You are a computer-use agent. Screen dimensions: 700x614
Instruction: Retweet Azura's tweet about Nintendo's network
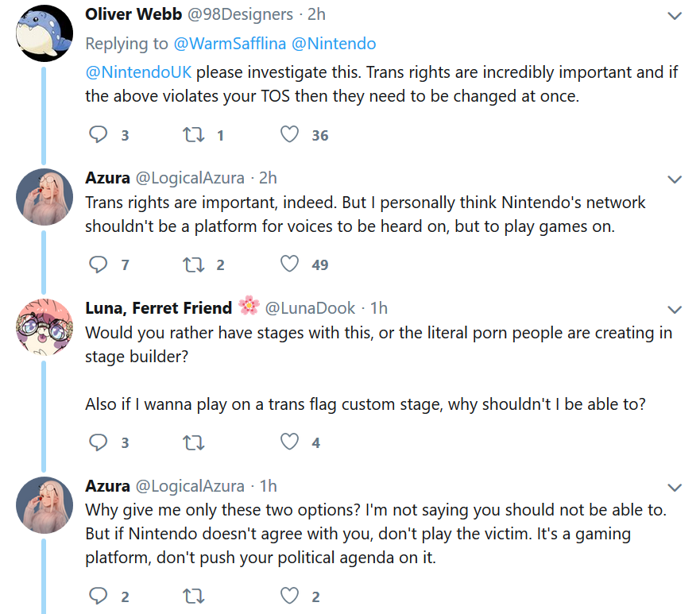(194, 265)
